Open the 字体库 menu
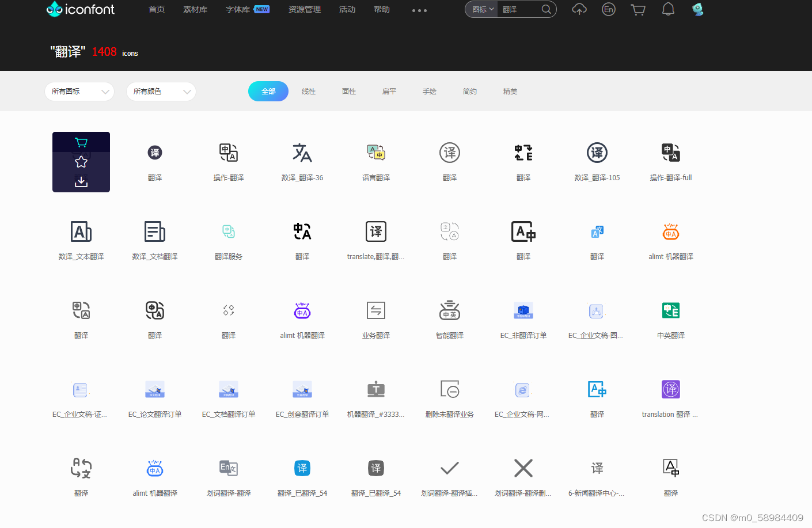This screenshot has height=528, width=812. (x=238, y=9)
